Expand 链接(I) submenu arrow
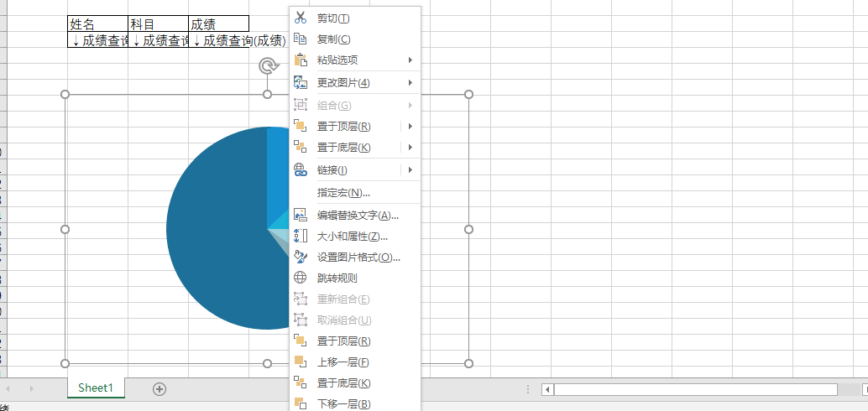Screen dimensions: 868x411 pyautogui.click(x=410, y=169)
